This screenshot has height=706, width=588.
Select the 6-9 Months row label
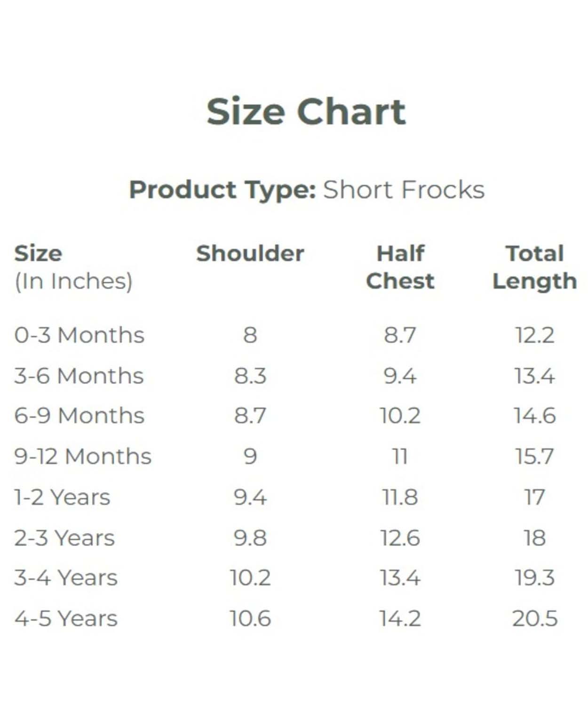79,416
